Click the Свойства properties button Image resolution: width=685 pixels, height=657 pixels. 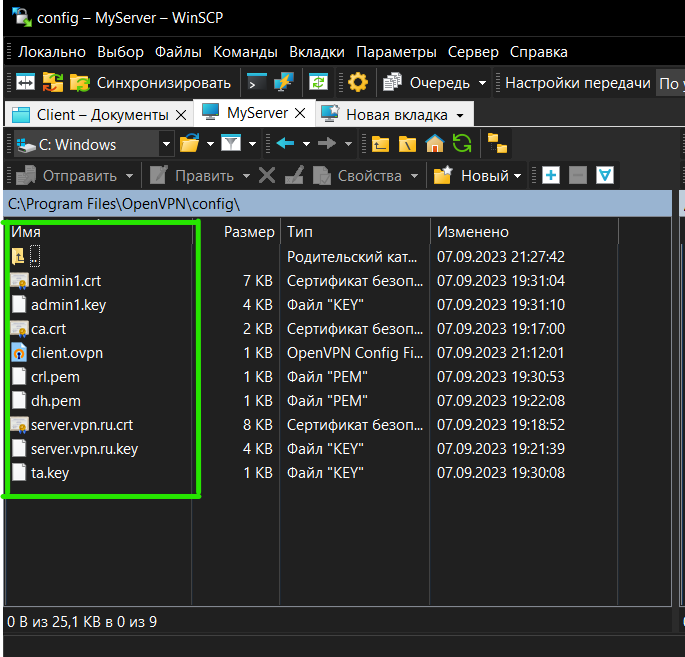pyautogui.click(x=358, y=176)
